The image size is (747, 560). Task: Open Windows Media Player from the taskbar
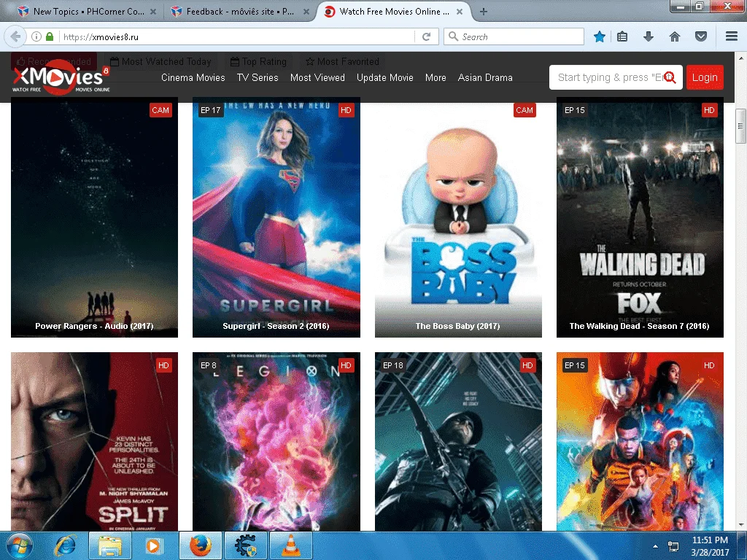tap(154, 545)
